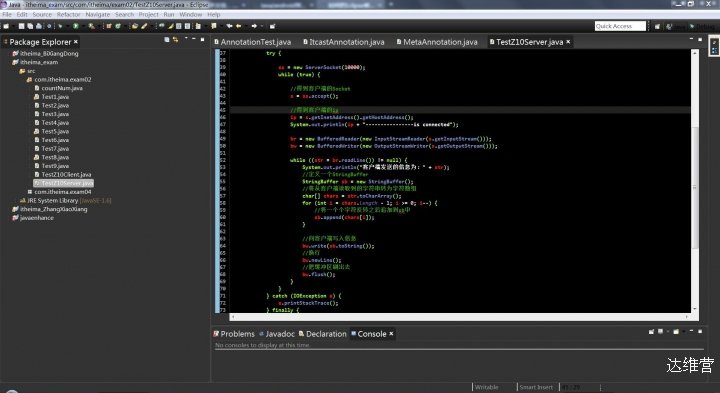Click the Save toolbar icon
This screenshot has height=393, width=720.
[x=22, y=26]
